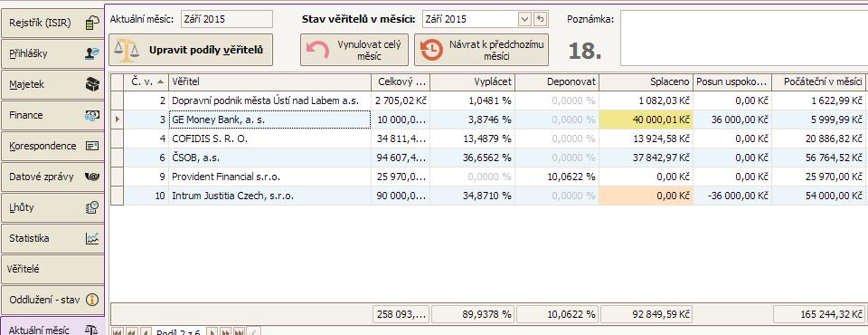
Task: Sort by the Č. v. column header
Action: pyautogui.click(x=146, y=82)
